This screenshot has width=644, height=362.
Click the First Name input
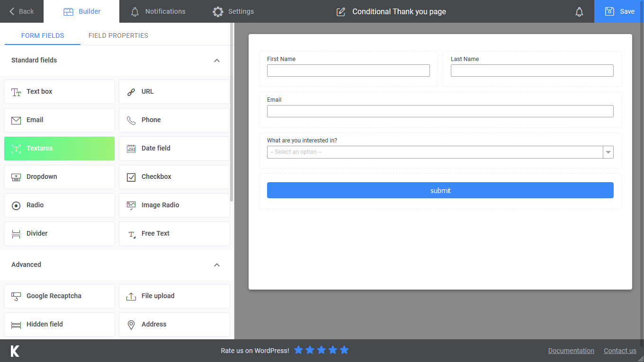pos(349,71)
